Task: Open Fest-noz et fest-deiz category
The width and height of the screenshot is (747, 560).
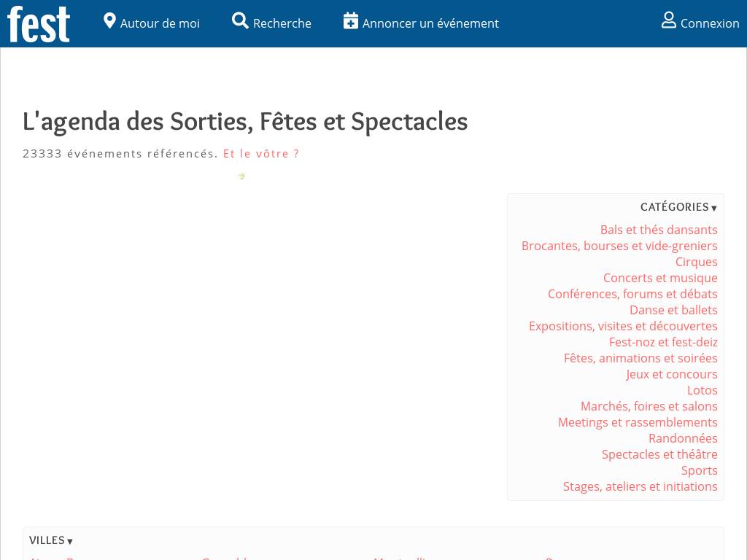Action: 663,342
